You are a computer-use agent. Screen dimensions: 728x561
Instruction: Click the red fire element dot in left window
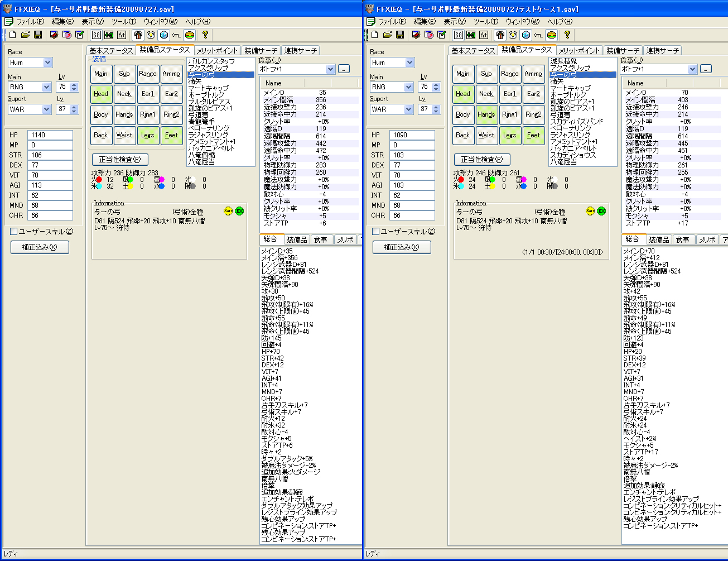coord(99,180)
